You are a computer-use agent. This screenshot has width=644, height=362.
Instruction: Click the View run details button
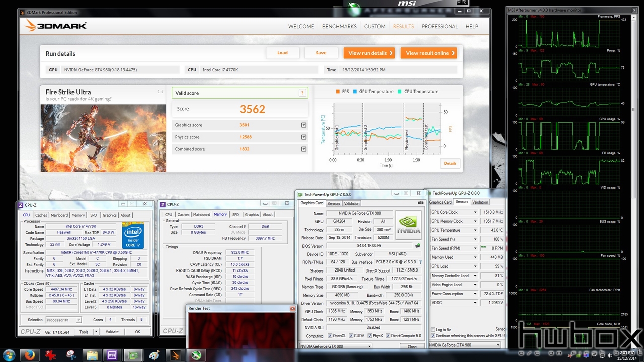pos(369,53)
